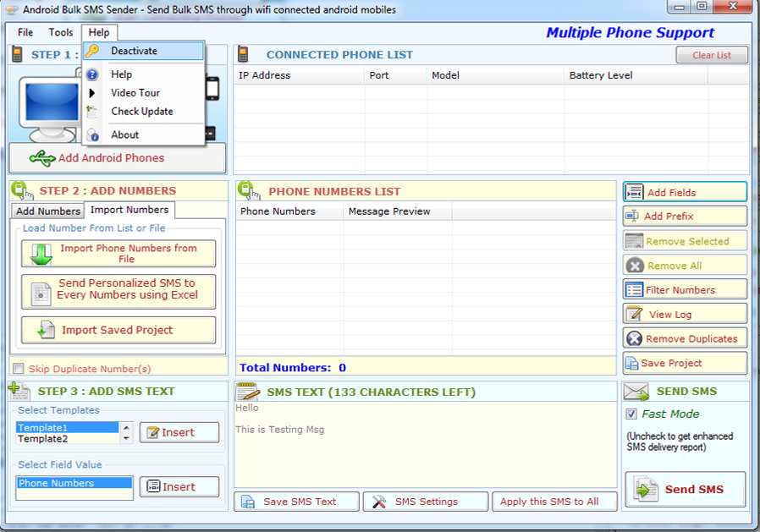Click the Save Project icon
The image size is (760, 532).
tap(631, 363)
